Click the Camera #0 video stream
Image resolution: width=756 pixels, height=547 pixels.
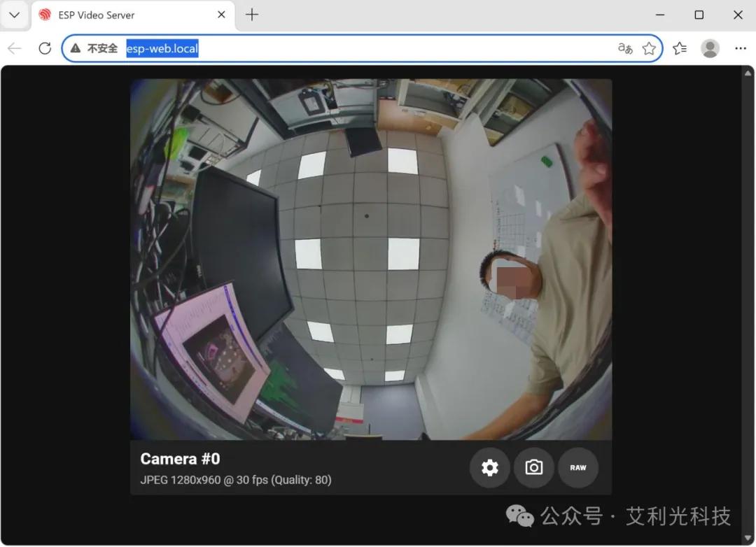(x=371, y=260)
